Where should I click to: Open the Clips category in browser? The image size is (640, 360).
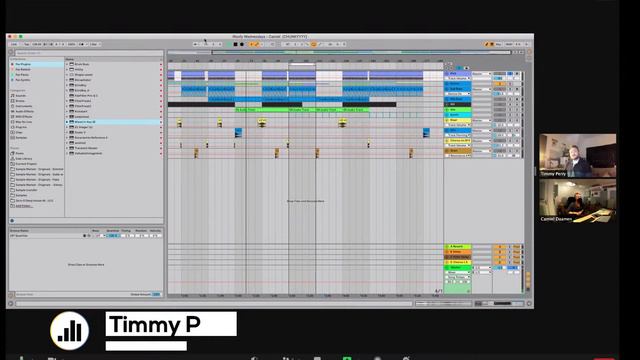(19, 132)
